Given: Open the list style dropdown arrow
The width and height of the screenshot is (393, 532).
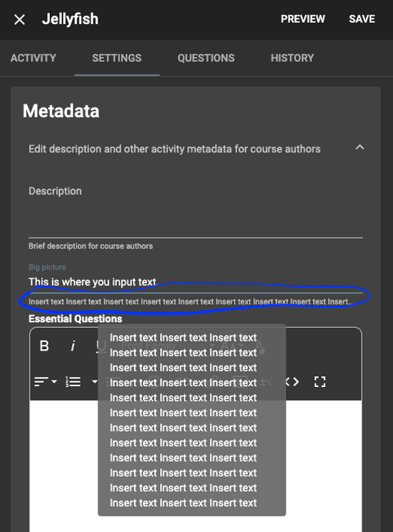Looking at the screenshot, I should point(95,382).
